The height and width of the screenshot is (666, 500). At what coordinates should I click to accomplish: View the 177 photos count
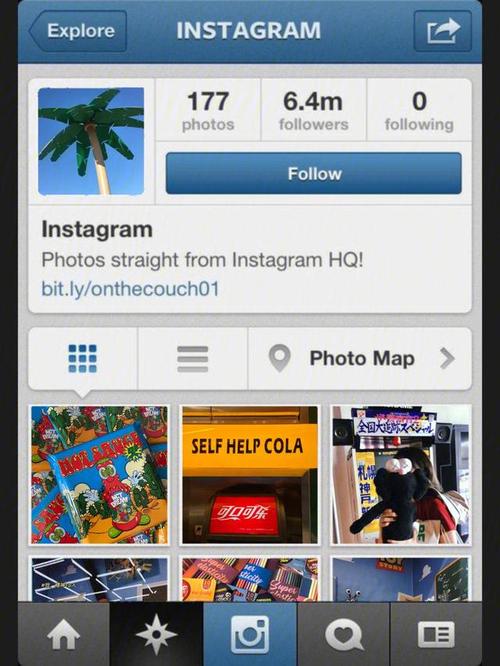208,110
